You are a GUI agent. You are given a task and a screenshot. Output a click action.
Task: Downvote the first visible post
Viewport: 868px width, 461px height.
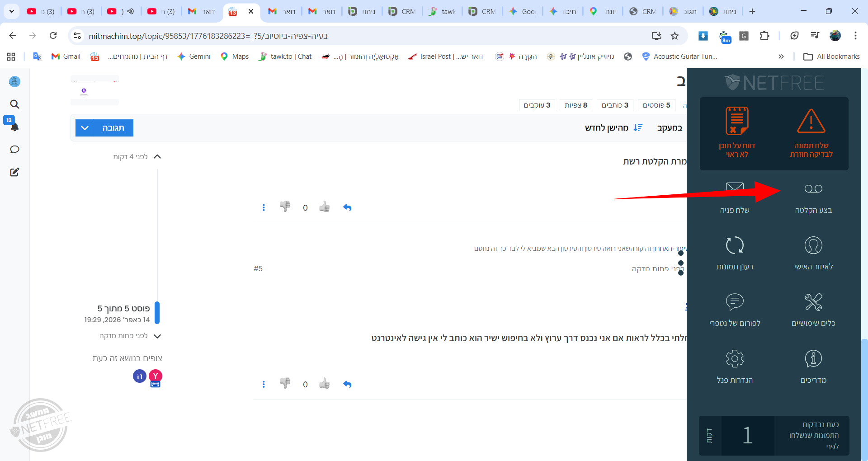pyautogui.click(x=285, y=207)
